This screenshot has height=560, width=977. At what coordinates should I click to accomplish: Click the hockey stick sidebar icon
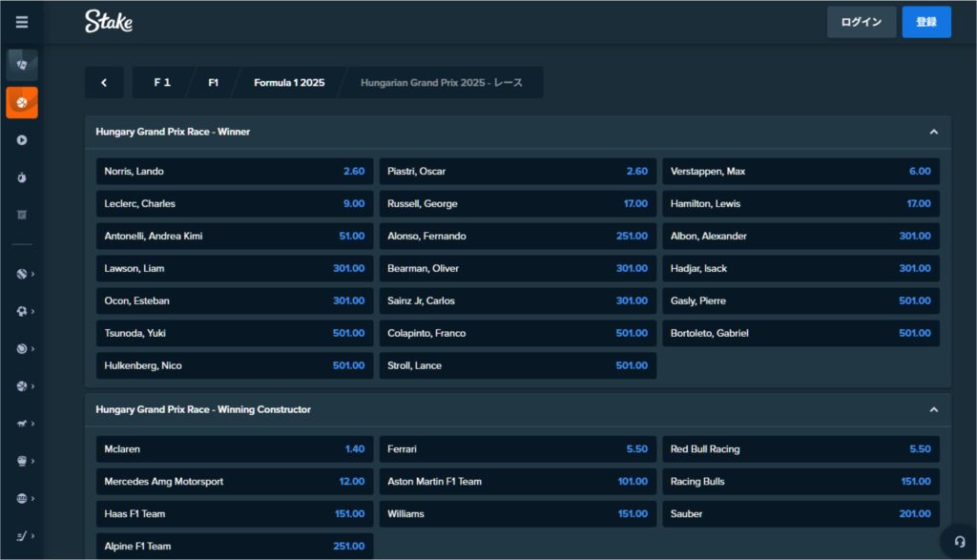(x=22, y=536)
